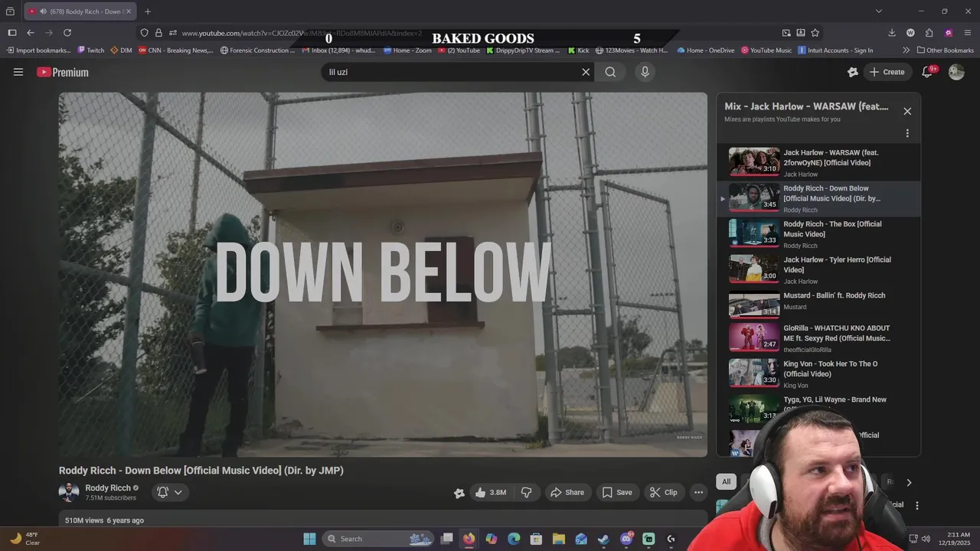
Task: Start voice search with the microphone
Action: (x=645, y=72)
